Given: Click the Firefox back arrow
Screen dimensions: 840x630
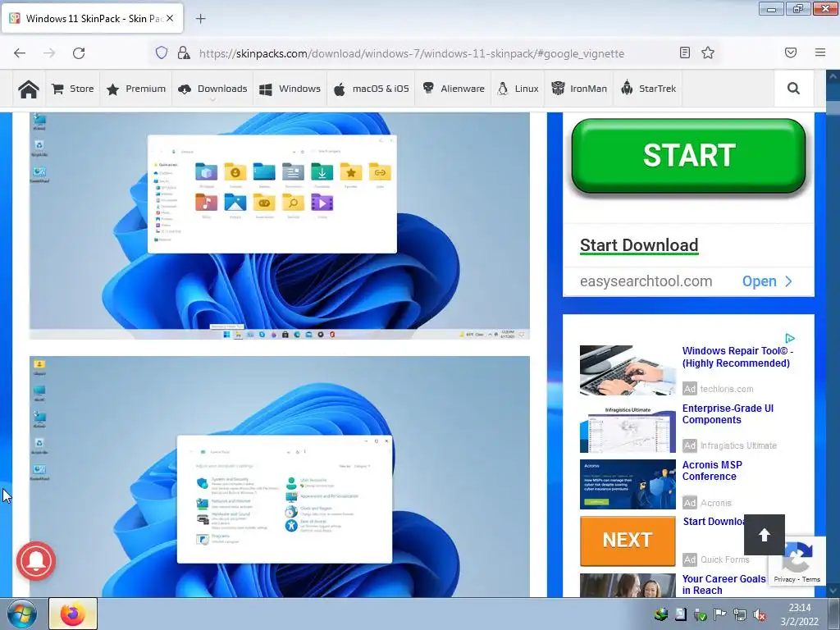Looking at the screenshot, I should click(20, 53).
